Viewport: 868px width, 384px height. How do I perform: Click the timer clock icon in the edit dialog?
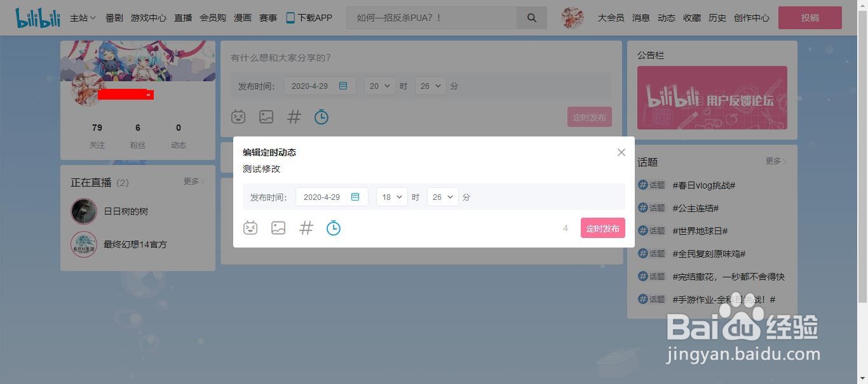coord(333,228)
